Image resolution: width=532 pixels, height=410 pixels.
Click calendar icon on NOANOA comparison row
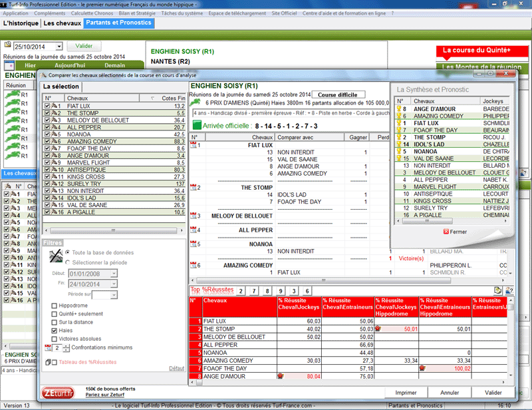click(x=194, y=244)
